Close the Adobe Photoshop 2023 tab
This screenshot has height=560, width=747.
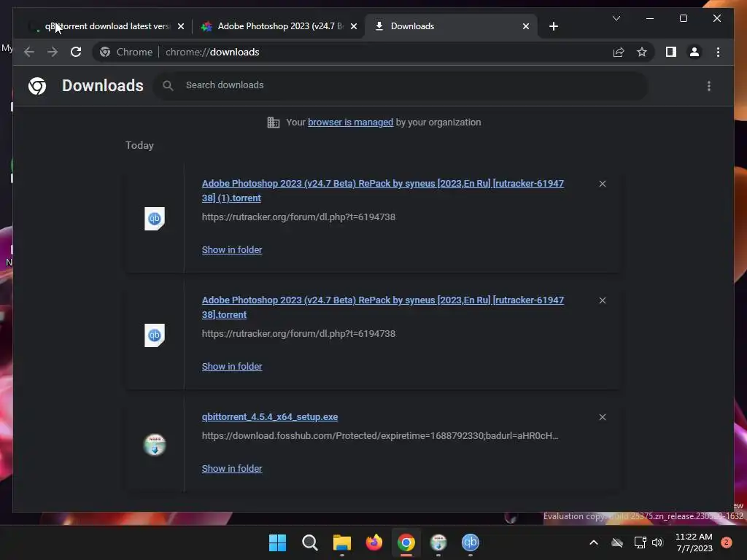(x=354, y=27)
